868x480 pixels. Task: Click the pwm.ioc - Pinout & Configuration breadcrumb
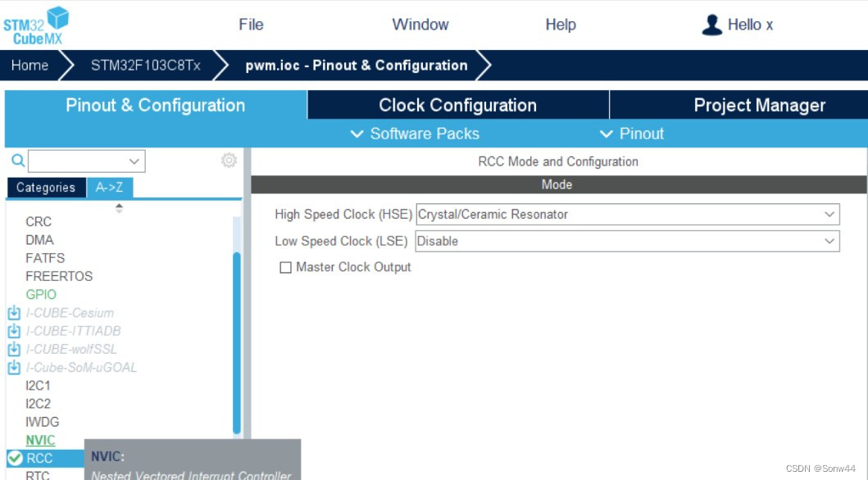click(357, 66)
